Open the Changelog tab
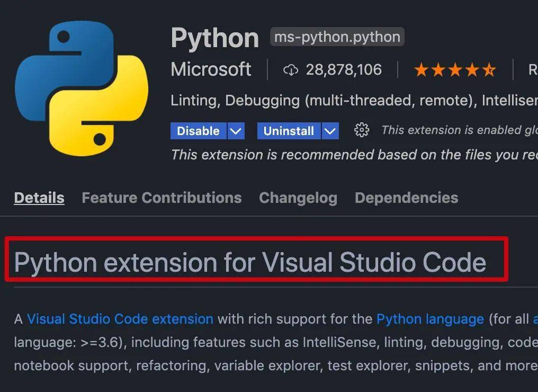Viewport: 538px width, 392px height. coord(298,198)
